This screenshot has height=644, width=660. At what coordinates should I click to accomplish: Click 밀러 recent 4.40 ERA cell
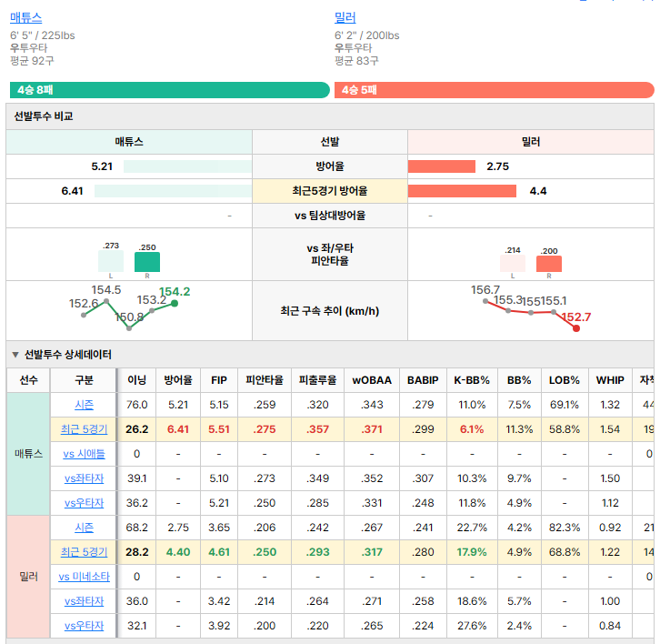pos(178,552)
